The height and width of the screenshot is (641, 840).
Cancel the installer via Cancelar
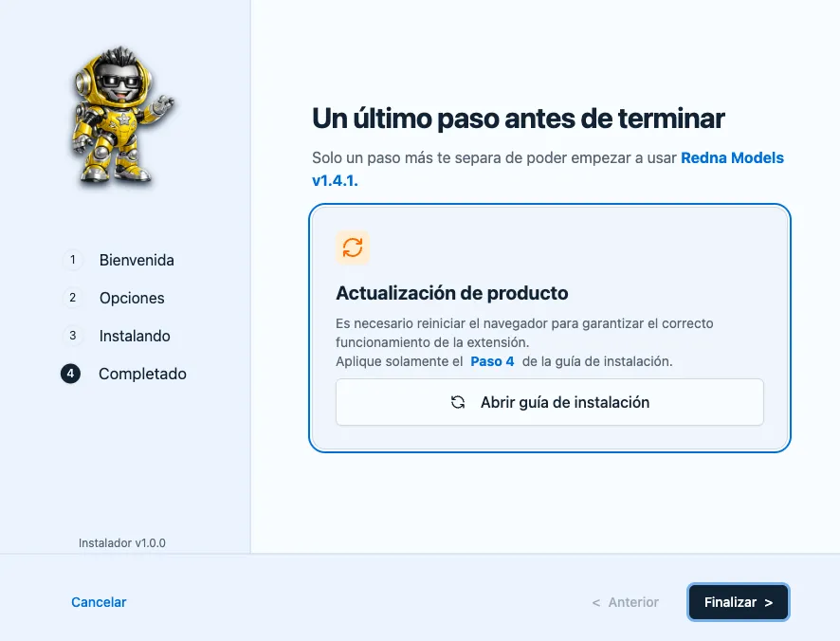[100, 602]
